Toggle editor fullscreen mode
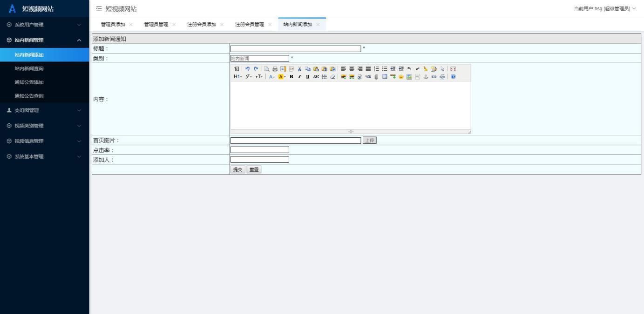644x314 pixels. pyautogui.click(x=453, y=69)
